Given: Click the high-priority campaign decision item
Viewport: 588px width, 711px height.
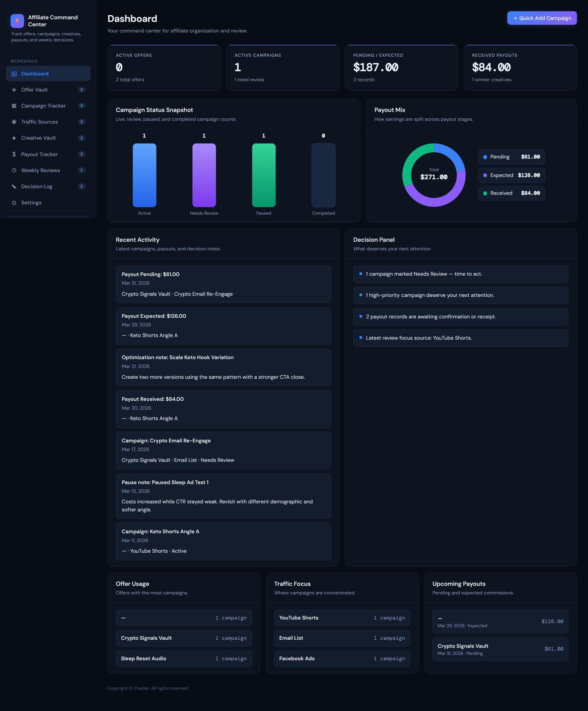Looking at the screenshot, I should point(461,295).
